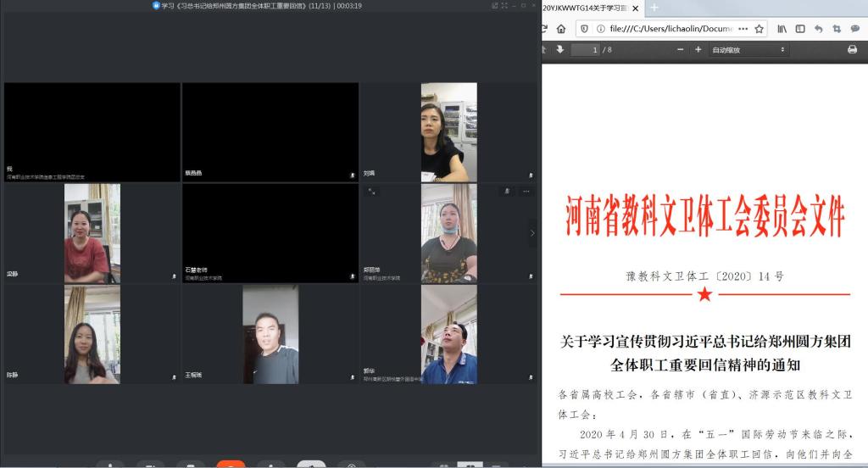The width and height of the screenshot is (868, 468).
Task: Toggle microphone status icon on 梁静 tile
Action: coord(174,276)
